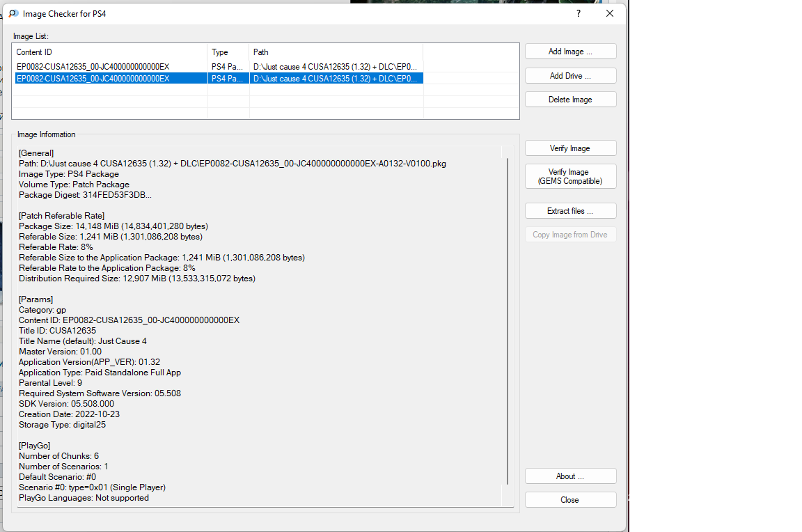Viewport: 802px width, 532px height.
Task: Click the Add Image button
Action: [x=570, y=52]
